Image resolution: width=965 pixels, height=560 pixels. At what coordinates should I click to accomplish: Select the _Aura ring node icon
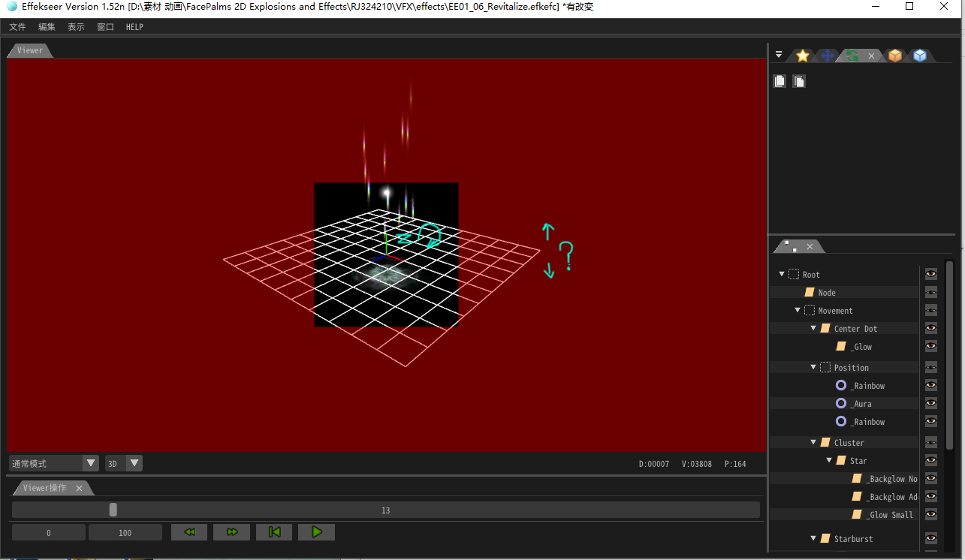coord(841,404)
